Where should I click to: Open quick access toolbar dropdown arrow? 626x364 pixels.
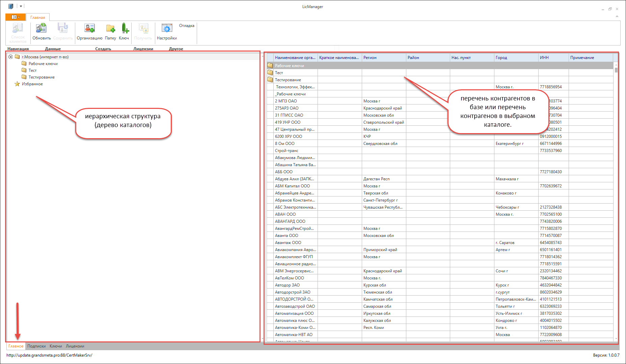click(x=21, y=6)
